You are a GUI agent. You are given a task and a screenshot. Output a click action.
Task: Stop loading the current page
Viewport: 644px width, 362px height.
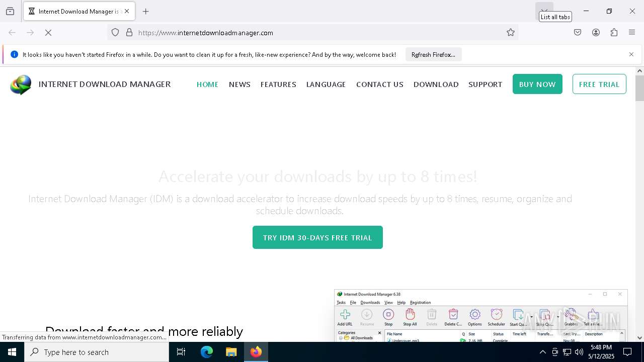(x=48, y=33)
